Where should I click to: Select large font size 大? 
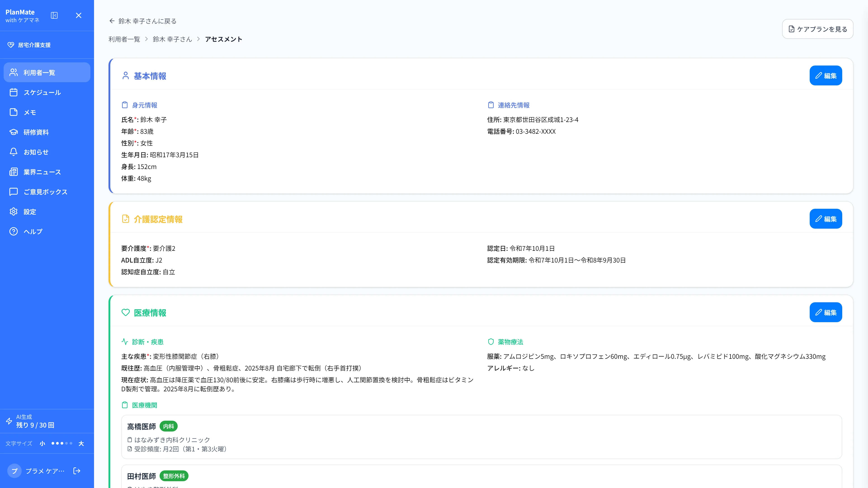pyautogui.click(x=81, y=443)
